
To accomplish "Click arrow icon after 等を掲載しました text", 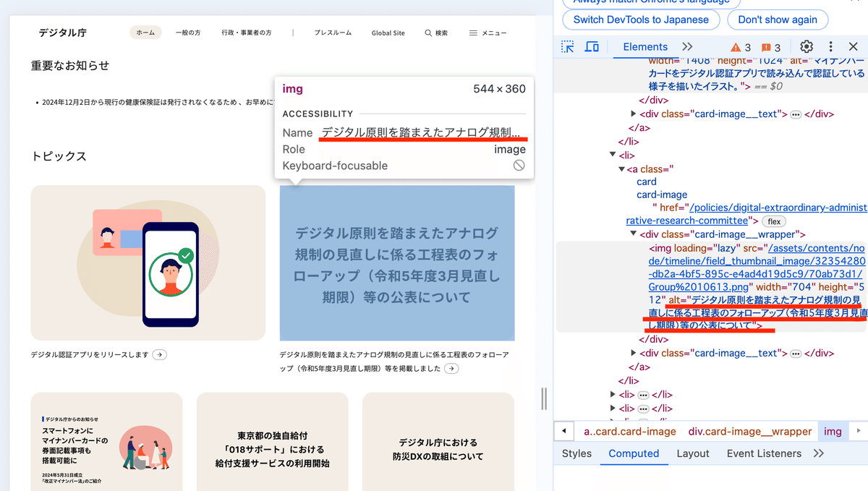I will click(x=451, y=369).
